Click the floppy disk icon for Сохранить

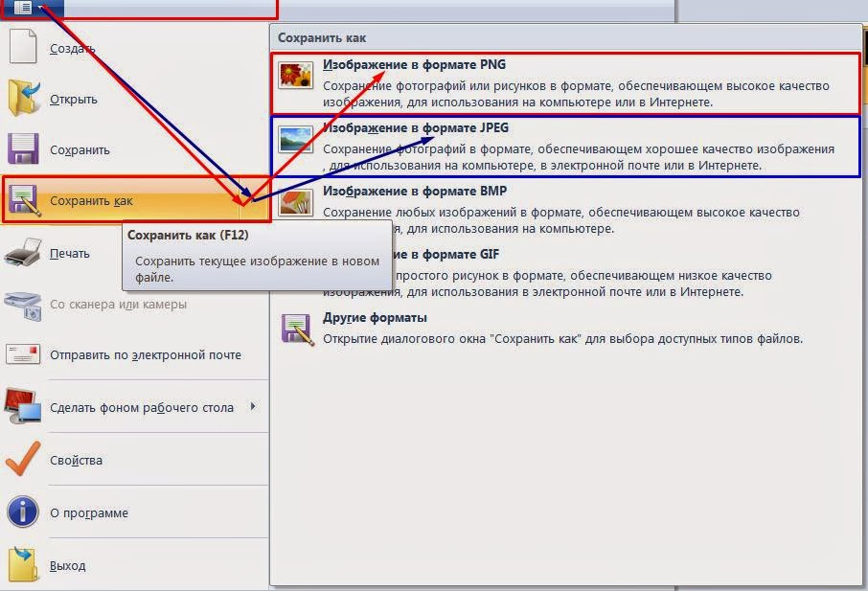[23, 148]
